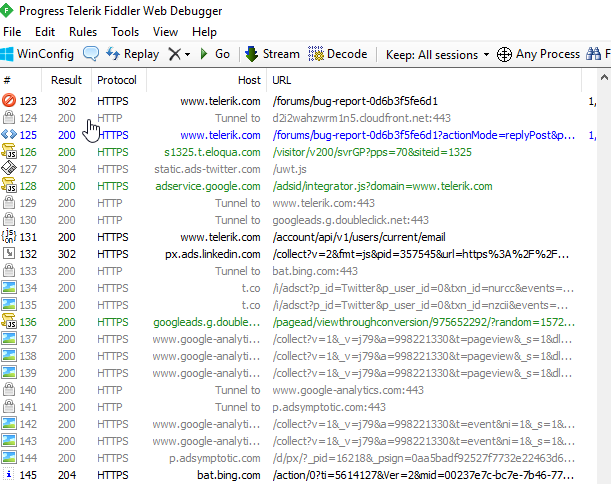Click the binoculars Find icon

click(x=602, y=54)
